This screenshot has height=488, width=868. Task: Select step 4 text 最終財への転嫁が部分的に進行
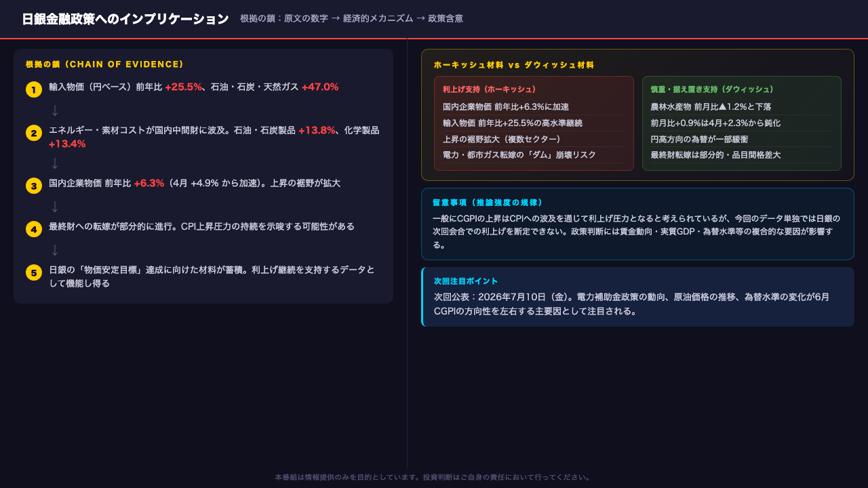(x=111, y=226)
